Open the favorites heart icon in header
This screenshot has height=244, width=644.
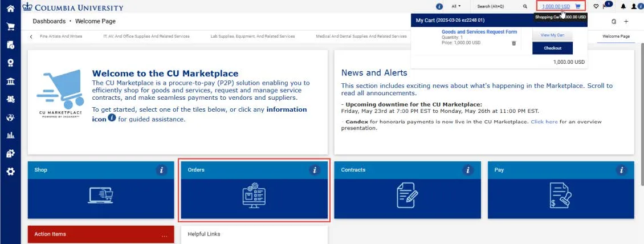(596, 7)
